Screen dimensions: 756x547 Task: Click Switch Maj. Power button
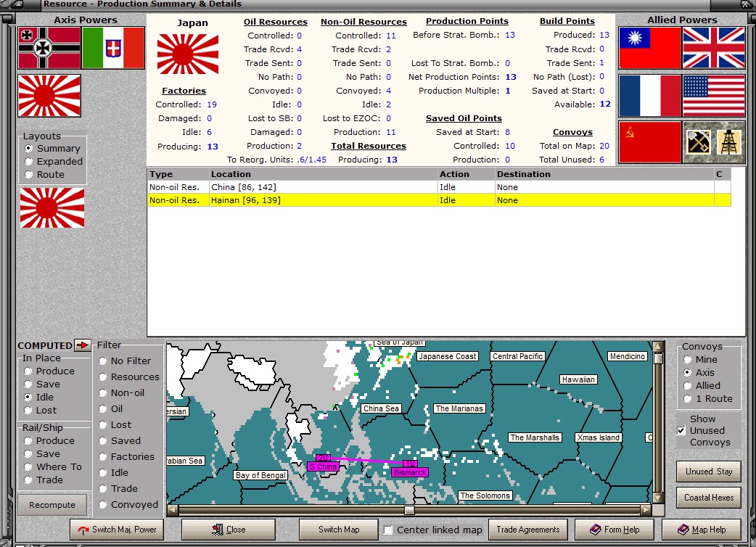[117, 530]
